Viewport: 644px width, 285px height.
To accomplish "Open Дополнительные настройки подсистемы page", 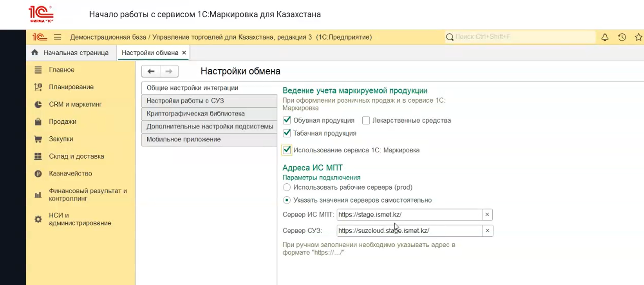I will [209, 127].
